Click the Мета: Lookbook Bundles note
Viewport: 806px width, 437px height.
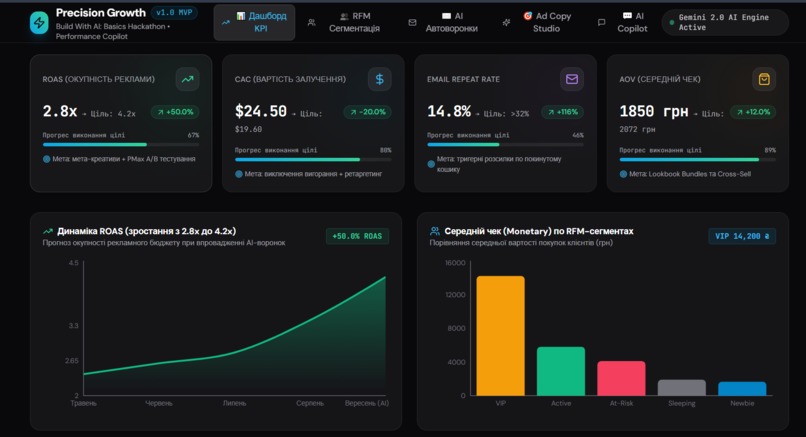pos(685,174)
